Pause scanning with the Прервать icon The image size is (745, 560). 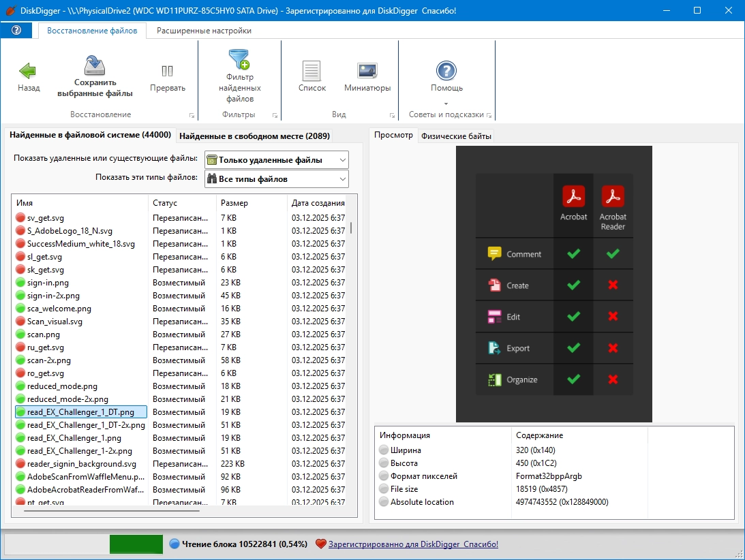167,71
